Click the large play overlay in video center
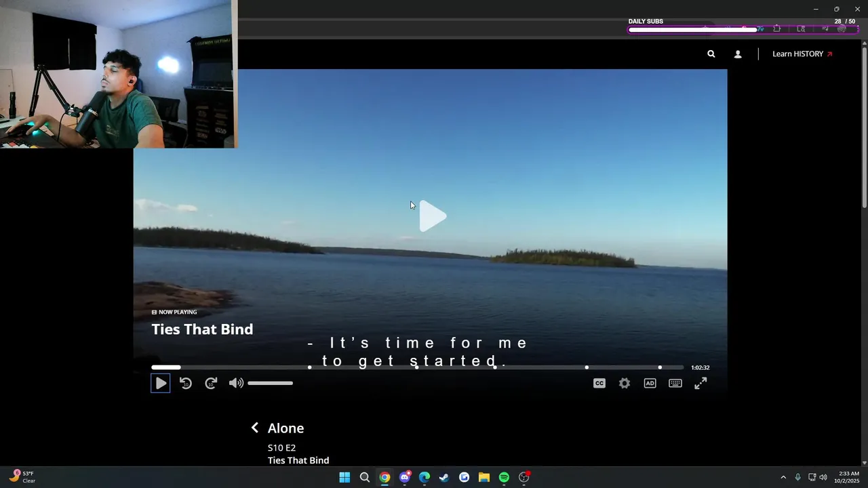This screenshot has height=488, width=868. pos(433,216)
